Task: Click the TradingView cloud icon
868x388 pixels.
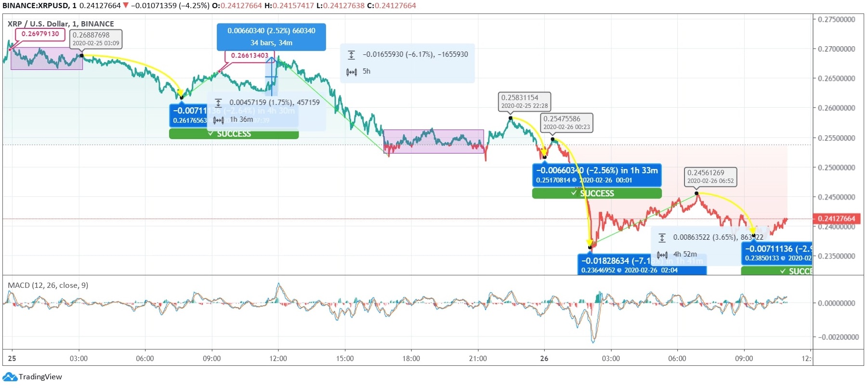Action: click(10, 377)
